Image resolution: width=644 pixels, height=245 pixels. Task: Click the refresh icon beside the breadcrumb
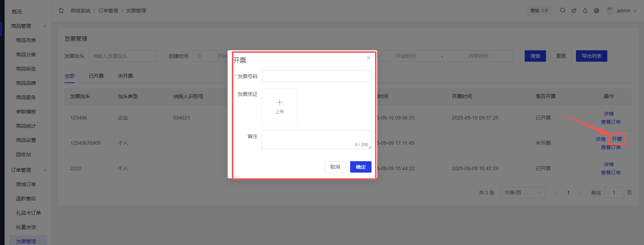[x=61, y=11]
